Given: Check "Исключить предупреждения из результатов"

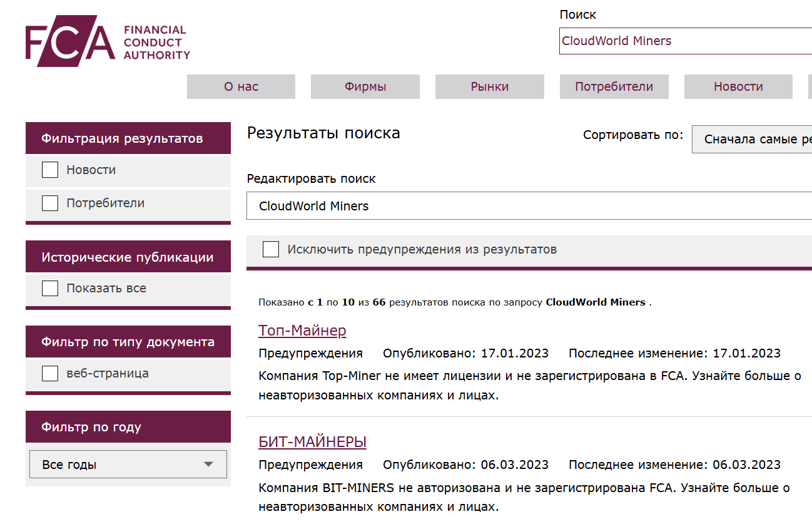Looking at the screenshot, I should [x=271, y=249].
